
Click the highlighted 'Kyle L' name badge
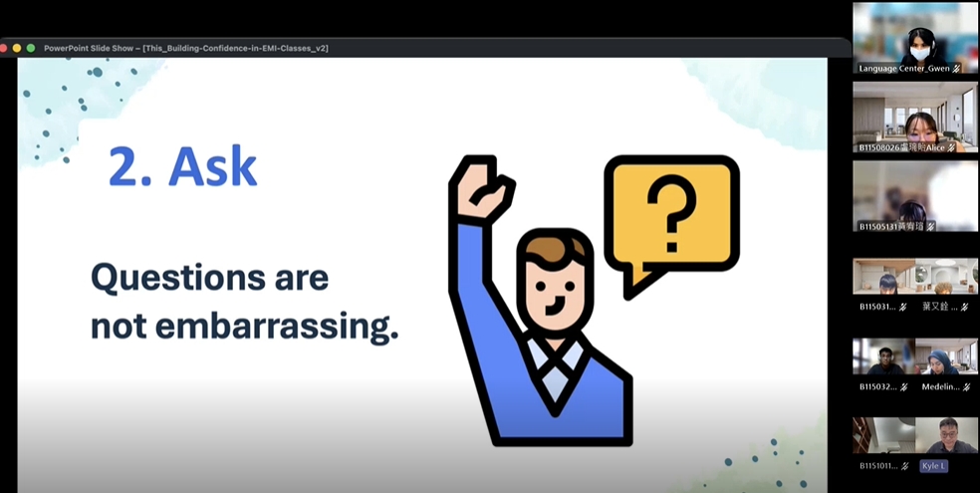point(934,466)
